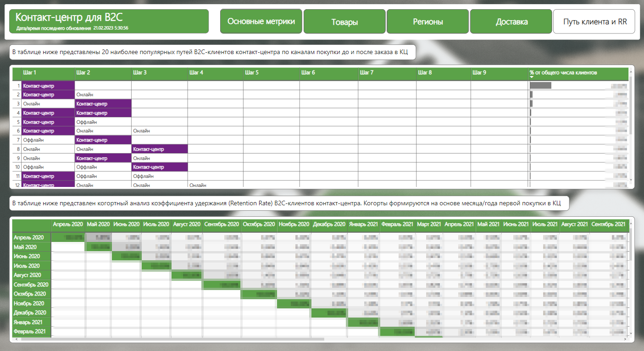Click the up arrow of the cohort table vertical scrollbar
644x351 pixels.
tap(631, 223)
